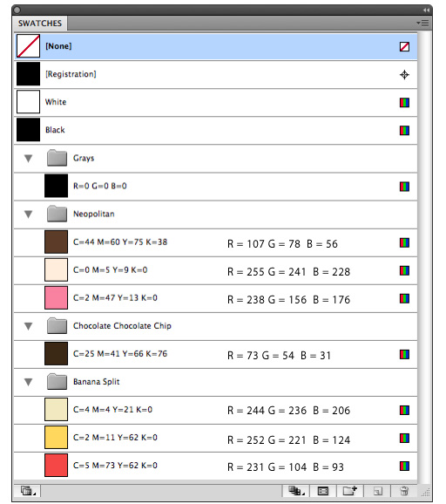Select the Banana Split folder row

pyautogui.click(x=215, y=382)
